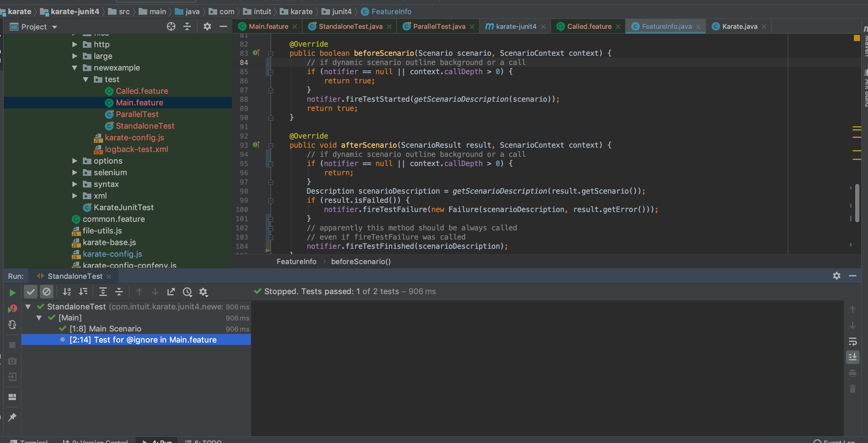Switch to the Karate.java tab
Image resolution: width=868 pixels, height=443 pixels.
[x=739, y=27]
